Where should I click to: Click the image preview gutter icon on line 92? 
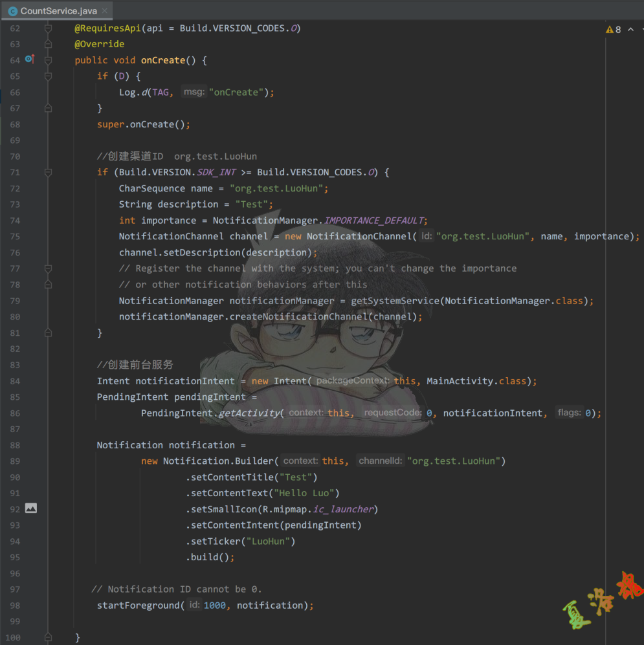pyautogui.click(x=30, y=508)
